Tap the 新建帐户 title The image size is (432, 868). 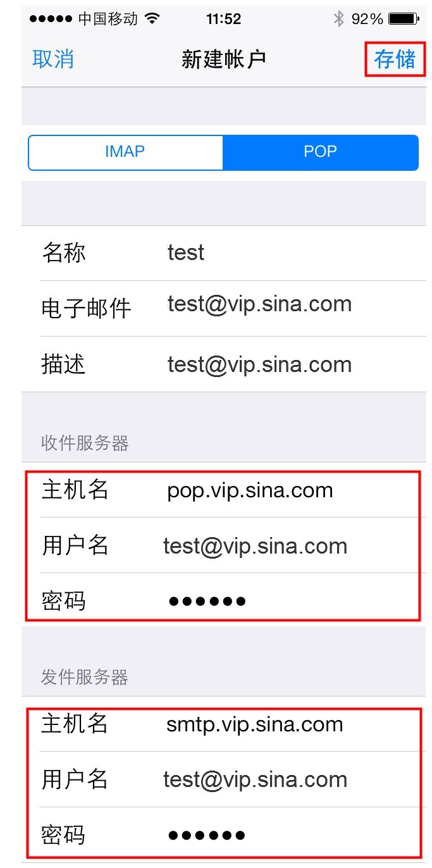[224, 59]
